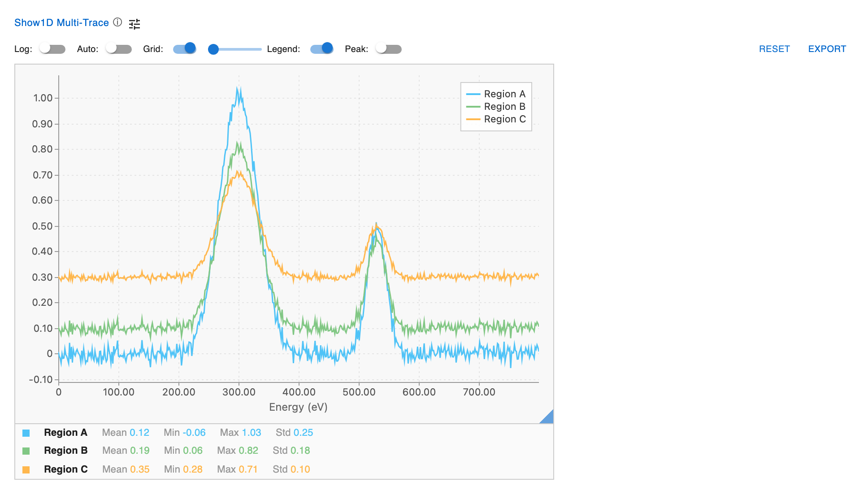The width and height of the screenshot is (868, 495).
Task: Click the Region C entry in the legend box
Action: point(505,119)
